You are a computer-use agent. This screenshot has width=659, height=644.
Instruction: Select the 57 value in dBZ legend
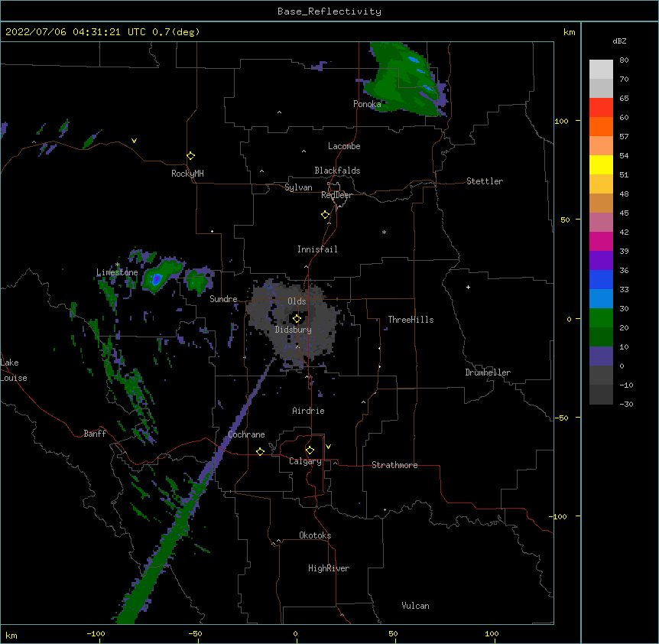tap(624, 137)
